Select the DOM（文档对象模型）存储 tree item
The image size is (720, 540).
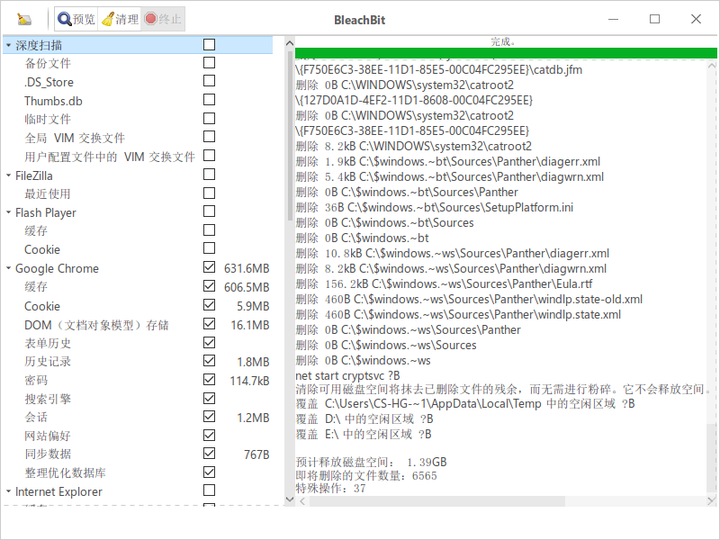96,325
